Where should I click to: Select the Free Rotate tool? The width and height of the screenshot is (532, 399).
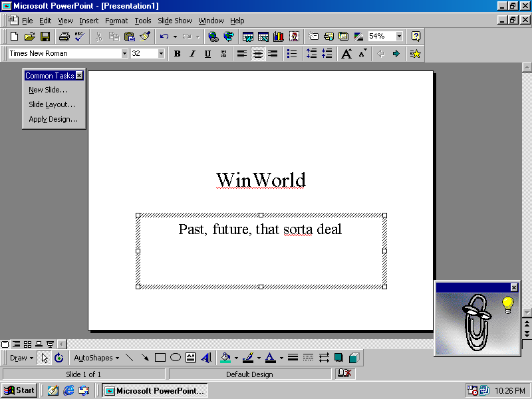(59, 358)
